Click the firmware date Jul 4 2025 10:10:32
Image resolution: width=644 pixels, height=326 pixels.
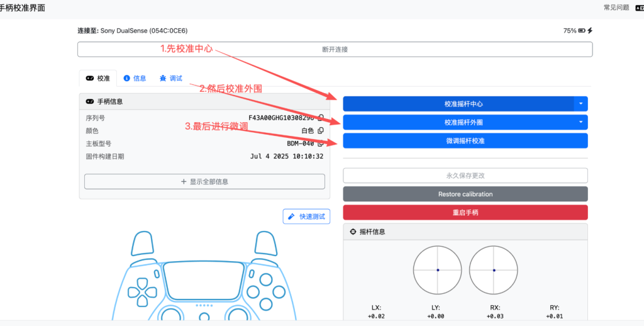(x=287, y=156)
